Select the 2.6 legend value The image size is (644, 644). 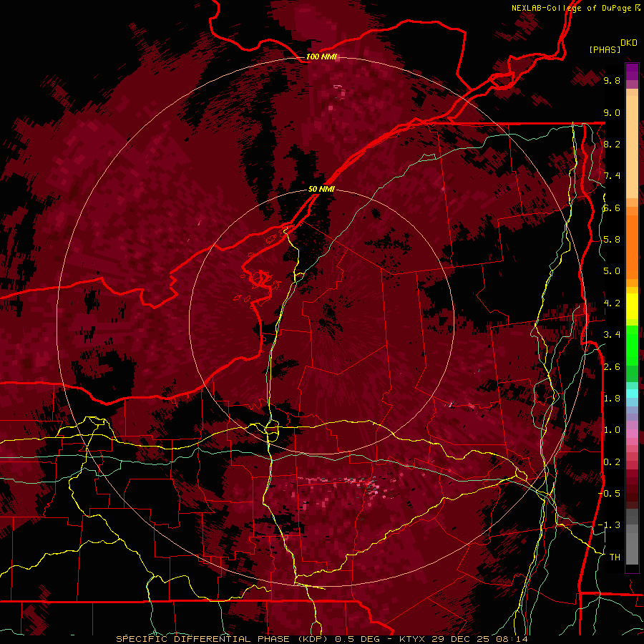tap(612, 367)
